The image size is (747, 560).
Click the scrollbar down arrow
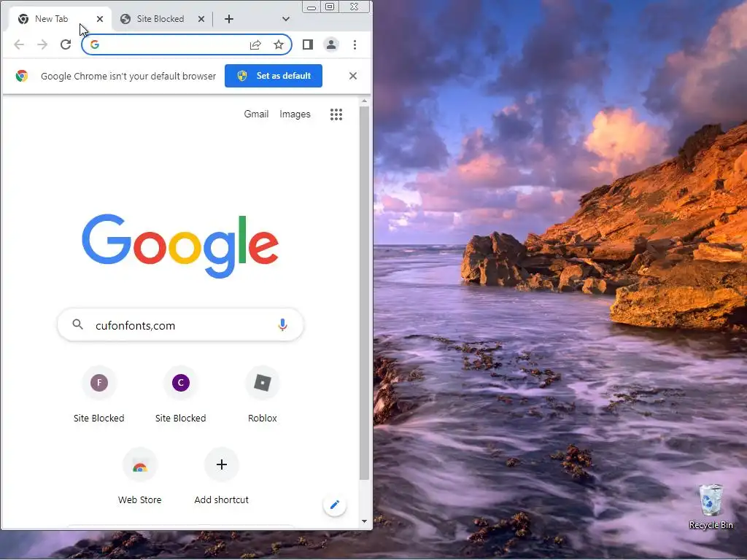pyautogui.click(x=365, y=521)
